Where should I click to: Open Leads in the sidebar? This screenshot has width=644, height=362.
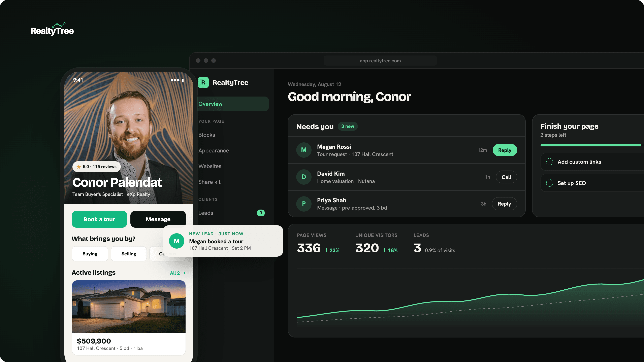pyautogui.click(x=205, y=213)
